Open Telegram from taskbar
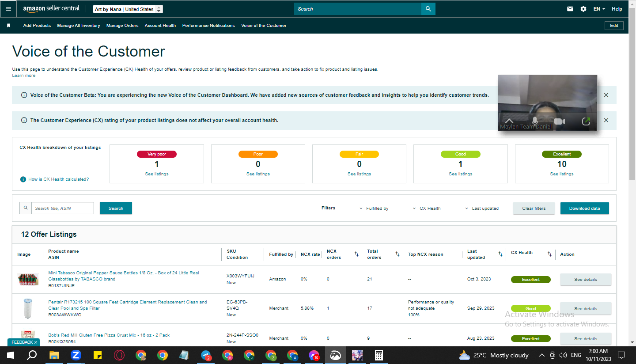636x364 pixels. [206, 355]
